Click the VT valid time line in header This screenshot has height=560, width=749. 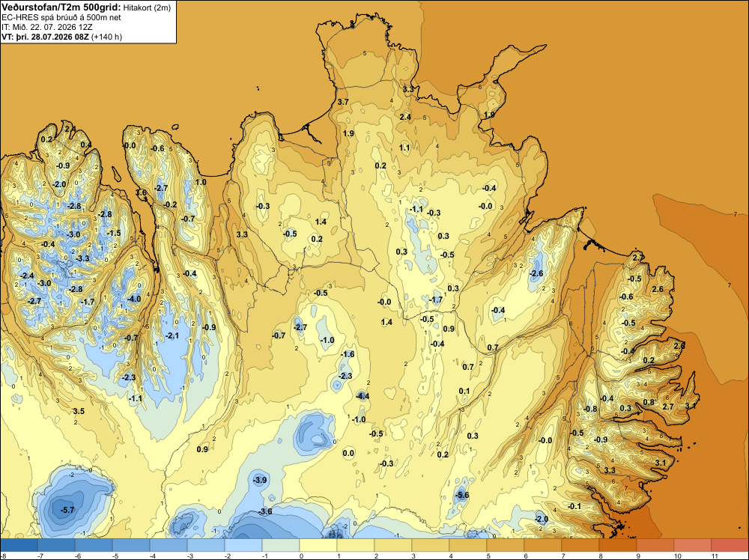click(61, 37)
